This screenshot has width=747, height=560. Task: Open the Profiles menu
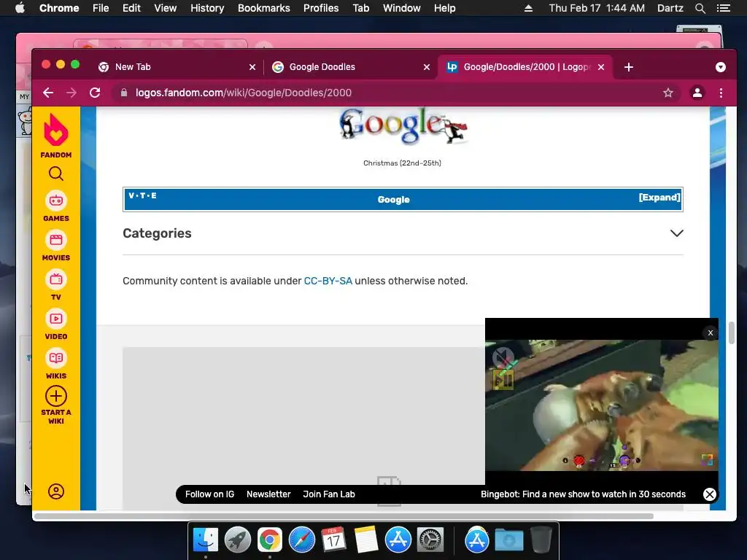click(x=321, y=8)
